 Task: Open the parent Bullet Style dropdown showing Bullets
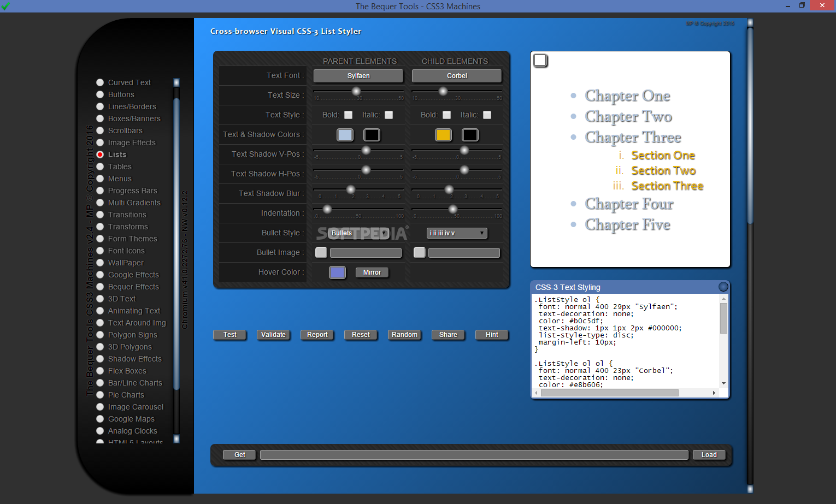coord(359,233)
